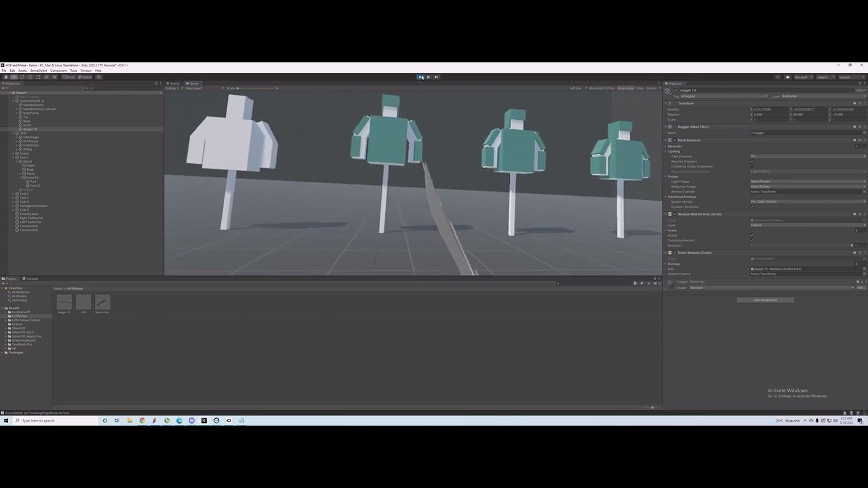The height and width of the screenshot is (488, 868).
Task: Click Edit button for Dagger material
Action: [861, 287]
